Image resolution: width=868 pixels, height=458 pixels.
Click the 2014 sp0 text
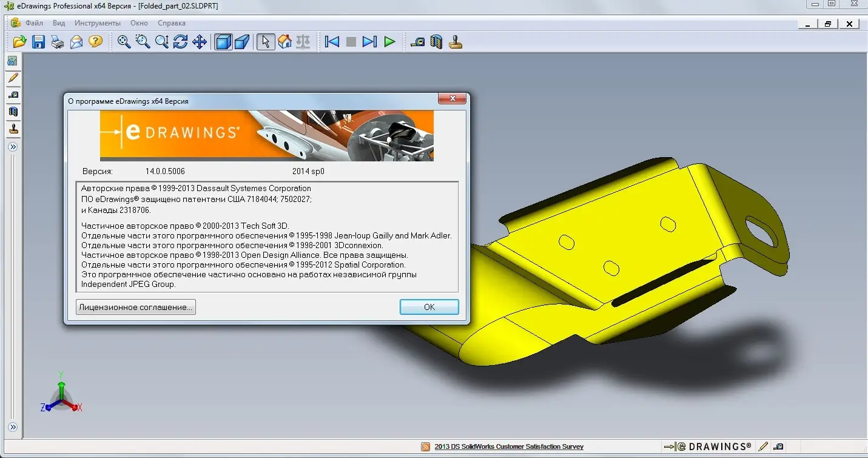(308, 171)
